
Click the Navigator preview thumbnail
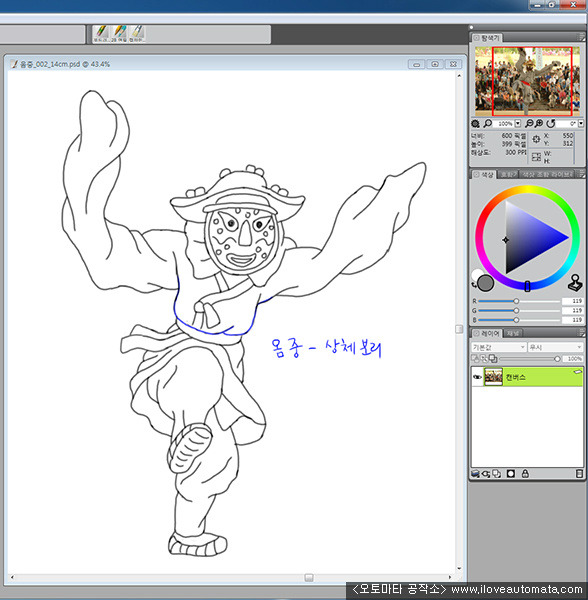527,81
